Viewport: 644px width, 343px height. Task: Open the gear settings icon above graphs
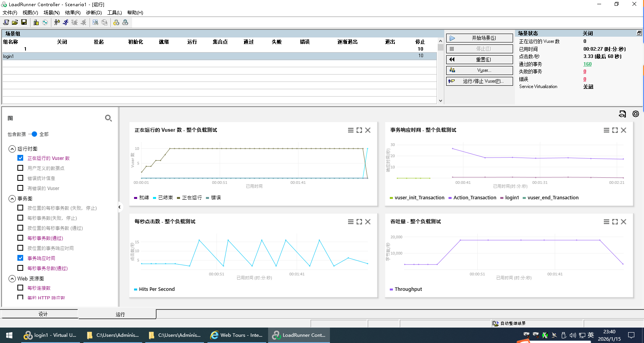tap(636, 114)
